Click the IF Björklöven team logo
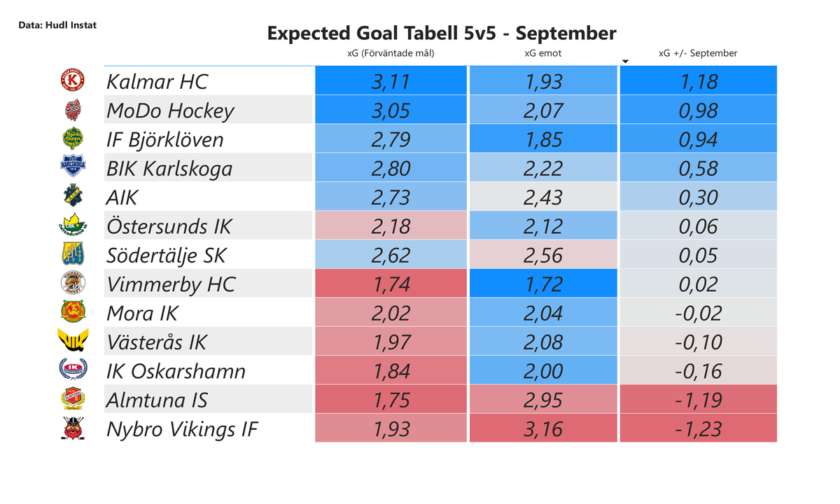Screen dimensions: 840x504 point(73,139)
